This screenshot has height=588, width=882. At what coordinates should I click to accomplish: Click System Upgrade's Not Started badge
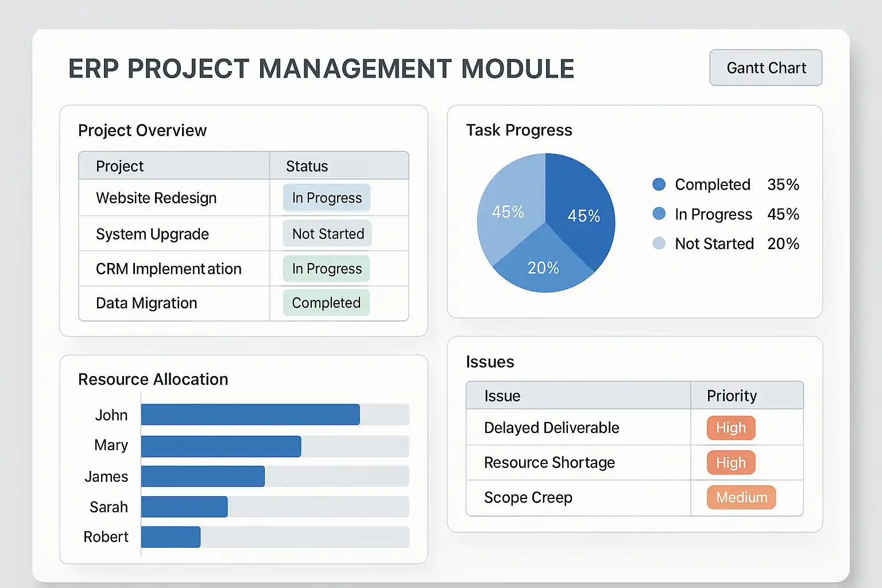coord(328,234)
